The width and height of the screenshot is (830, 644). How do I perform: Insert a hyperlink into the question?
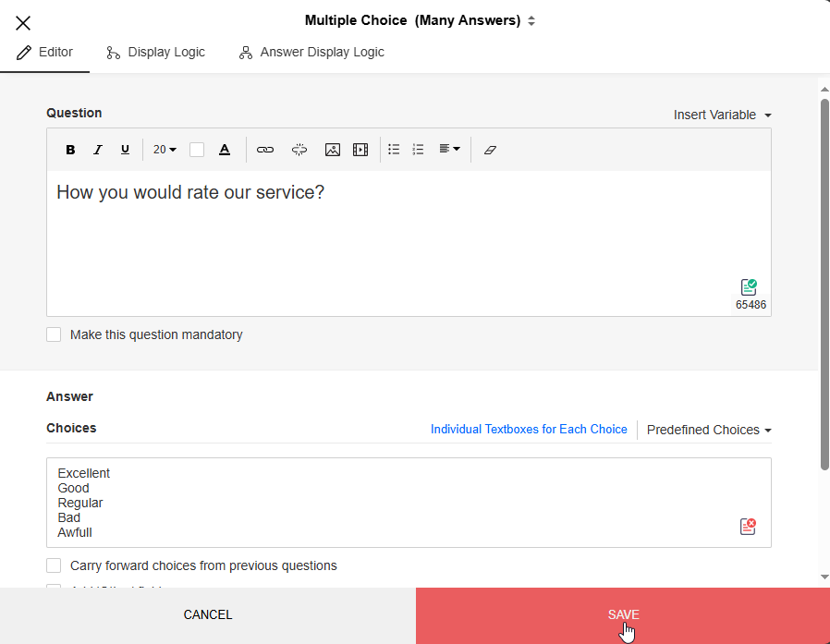265,150
